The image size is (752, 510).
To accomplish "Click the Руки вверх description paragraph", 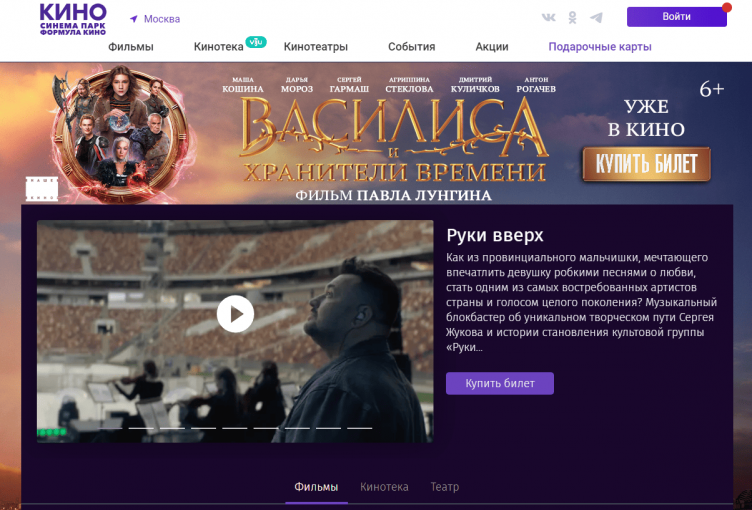I will (581, 302).
